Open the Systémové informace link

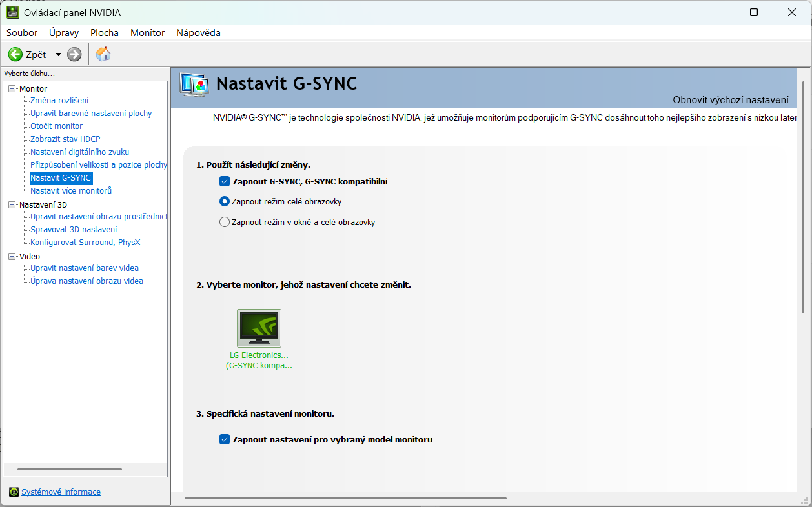click(x=61, y=492)
